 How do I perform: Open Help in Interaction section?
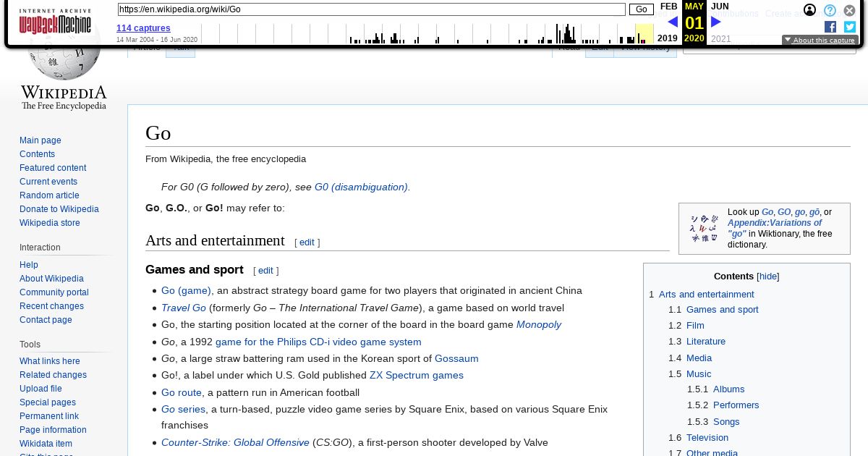click(x=29, y=265)
